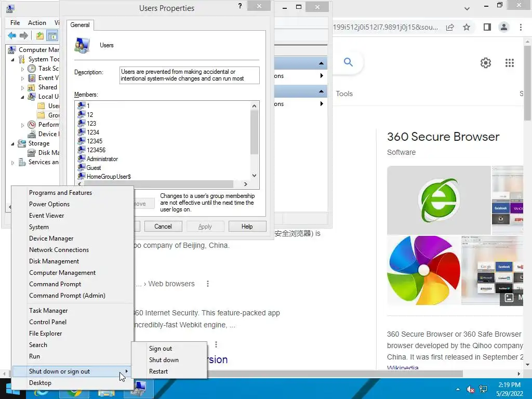Collapse Local Users and Groups node
This screenshot has width=532, height=399.
pyautogui.click(x=22, y=97)
